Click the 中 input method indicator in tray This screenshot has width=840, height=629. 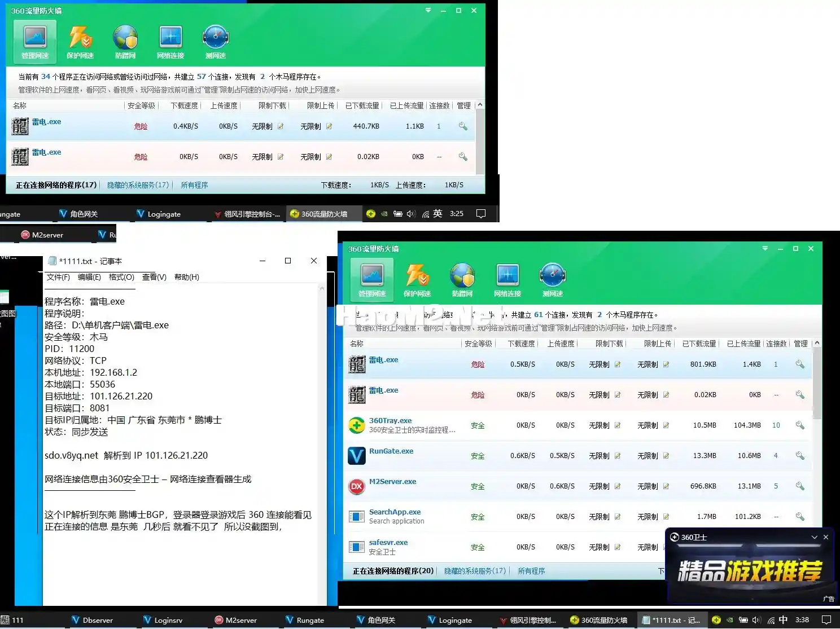pyautogui.click(x=783, y=620)
